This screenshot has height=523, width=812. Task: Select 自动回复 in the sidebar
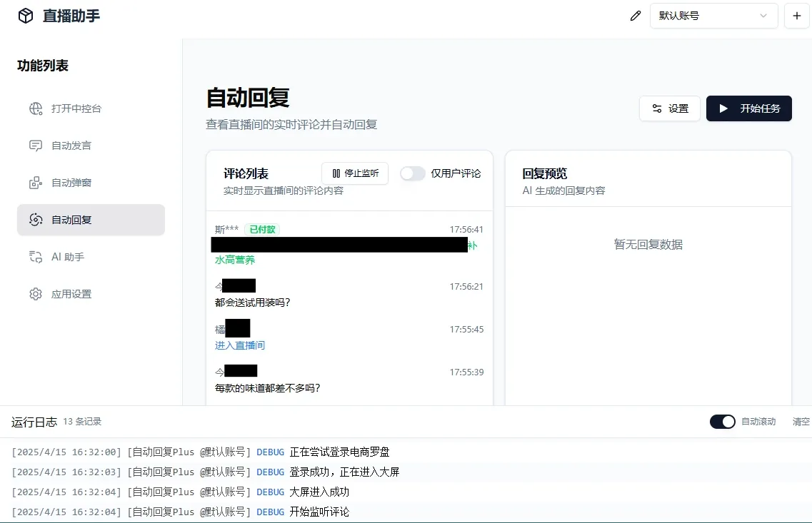tap(91, 220)
